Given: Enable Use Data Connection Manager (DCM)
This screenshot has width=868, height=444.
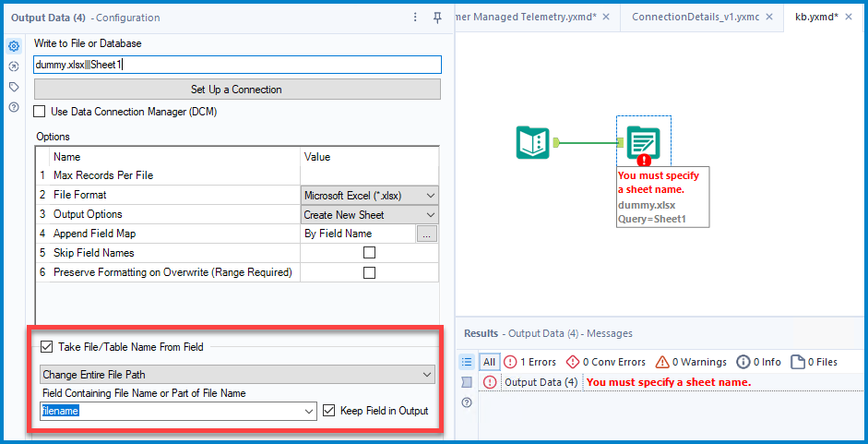Looking at the screenshot, I should click(40, 112).
